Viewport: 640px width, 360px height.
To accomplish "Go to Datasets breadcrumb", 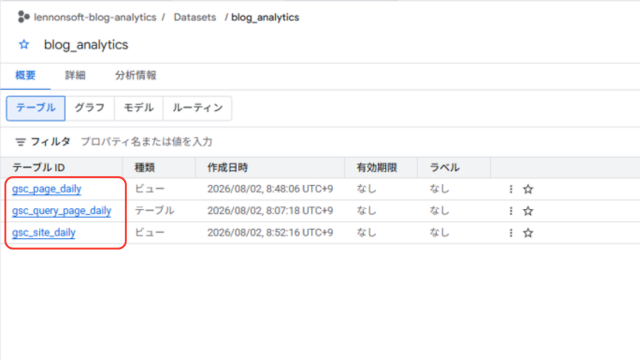I will pyautogui.click(x=195, y=18).
